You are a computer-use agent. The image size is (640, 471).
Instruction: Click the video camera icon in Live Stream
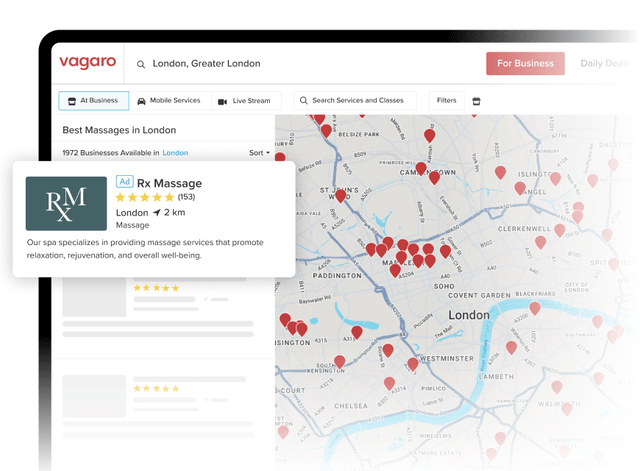click(x=222, y=102)
